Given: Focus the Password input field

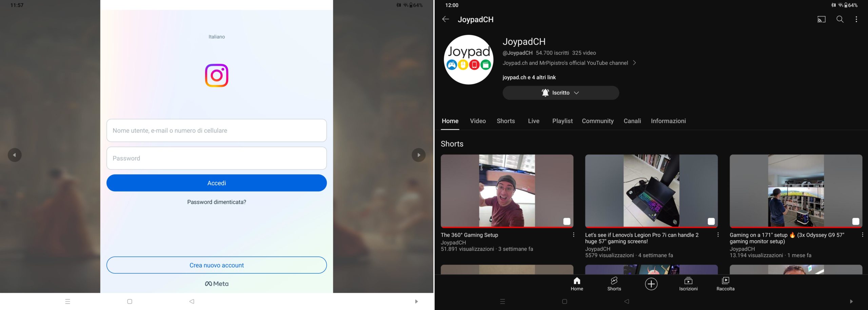Looking at the screenshot, I should 216,158.
